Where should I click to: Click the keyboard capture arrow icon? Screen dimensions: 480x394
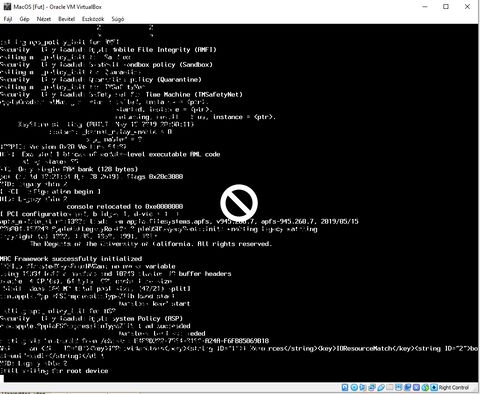tap(434, 387)
